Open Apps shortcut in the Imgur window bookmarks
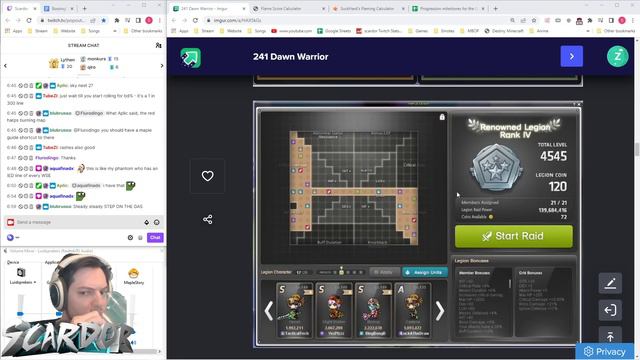The width and height of the screenshot is (640, 360). (180, 31)
